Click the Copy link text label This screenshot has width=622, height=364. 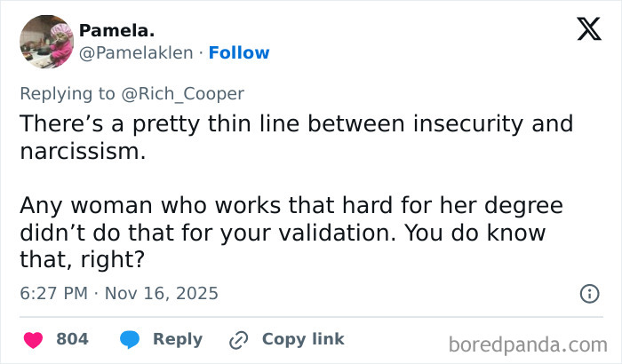(303, 339)
